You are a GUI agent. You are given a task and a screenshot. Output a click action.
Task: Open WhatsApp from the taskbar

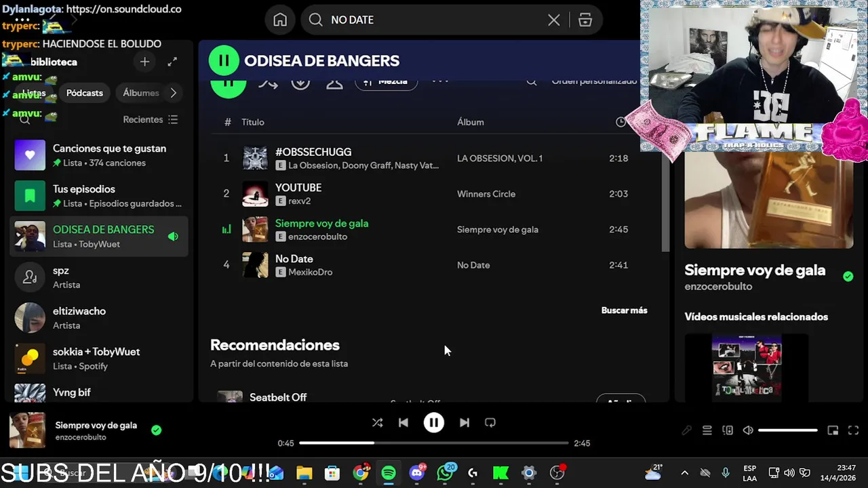[x=446, y=473]
